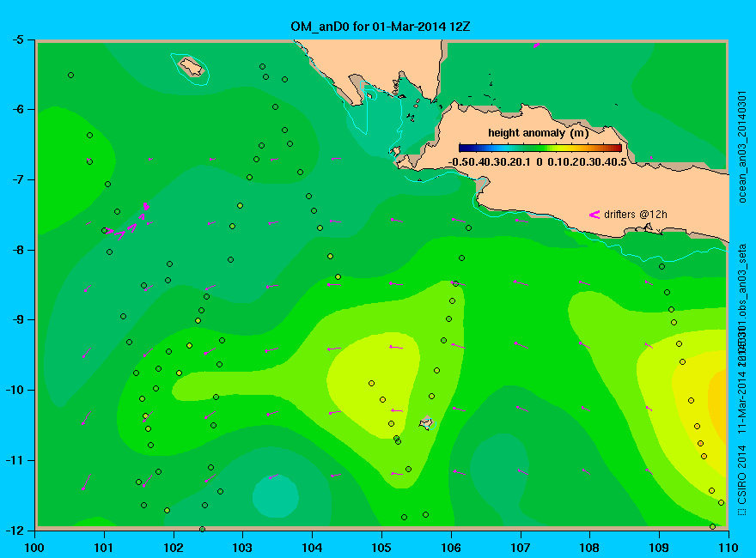Image resolution: width=756 pixels, height=558 pixels.
Task: Click the magenta arrow icon beside 'drifters @12h'
Action: (x=594, y=215)
